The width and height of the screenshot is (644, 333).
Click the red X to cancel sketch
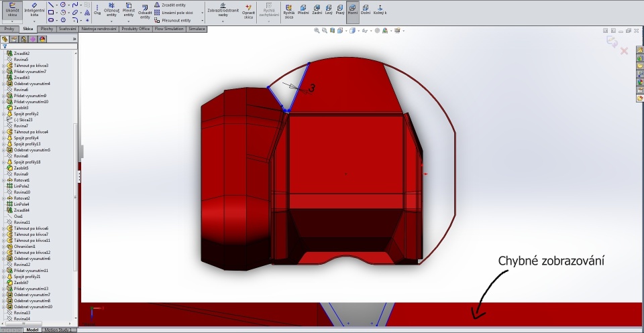[625, 51]
